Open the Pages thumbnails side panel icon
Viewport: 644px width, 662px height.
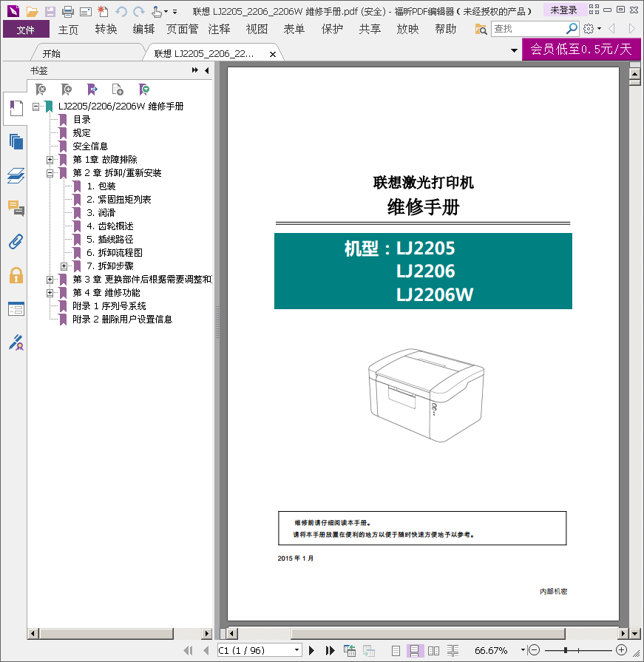(x=16, y=141)
